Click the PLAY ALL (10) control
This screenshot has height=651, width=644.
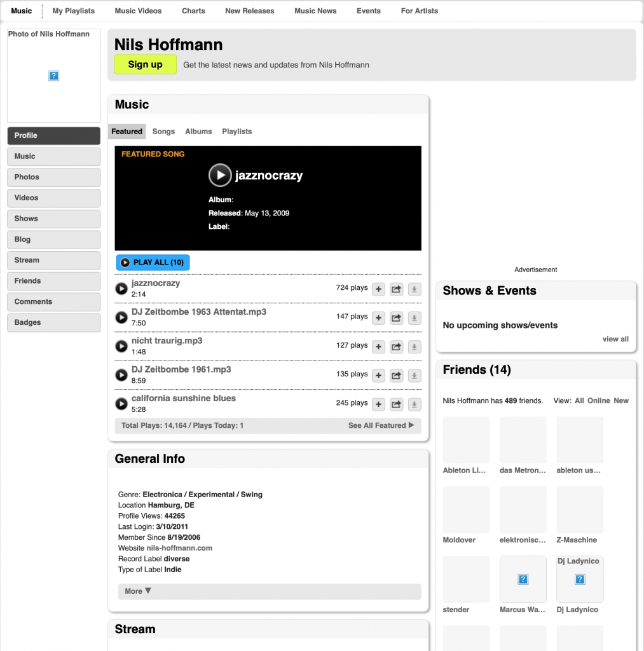(x=153, y=262)
